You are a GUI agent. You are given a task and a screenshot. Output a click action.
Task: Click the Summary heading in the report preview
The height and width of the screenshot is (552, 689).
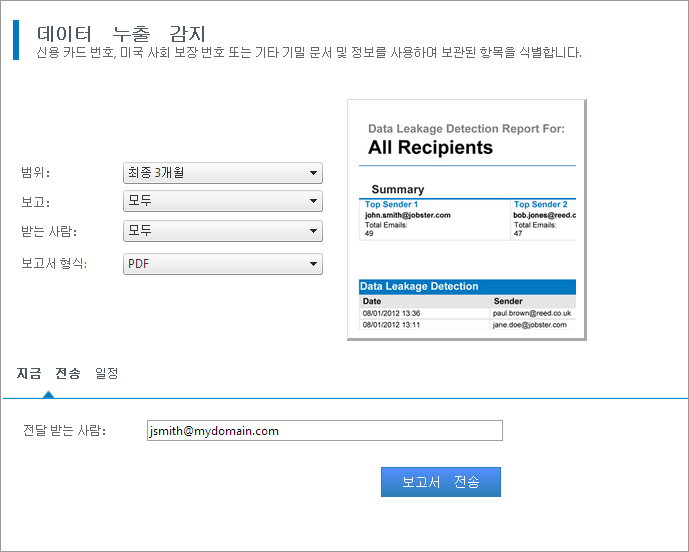point(397,189)
